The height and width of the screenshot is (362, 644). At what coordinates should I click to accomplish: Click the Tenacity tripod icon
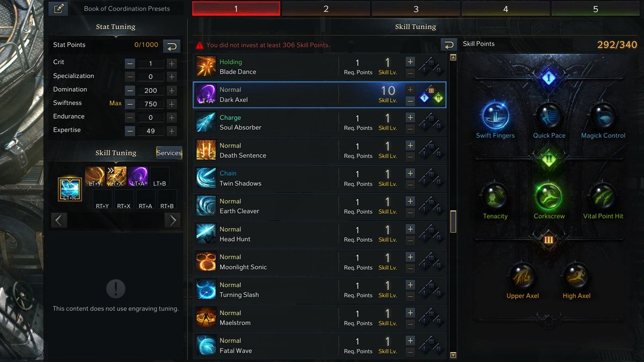coord(495,197)
